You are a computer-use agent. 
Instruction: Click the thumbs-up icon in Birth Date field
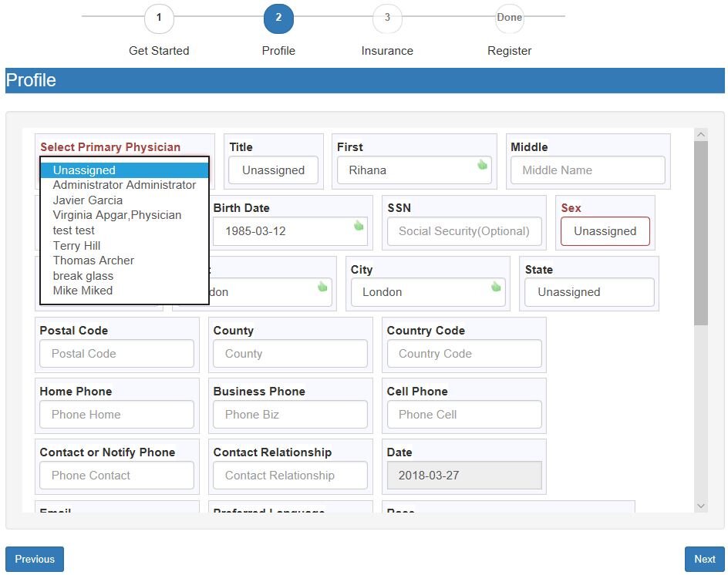pos(359,226)
